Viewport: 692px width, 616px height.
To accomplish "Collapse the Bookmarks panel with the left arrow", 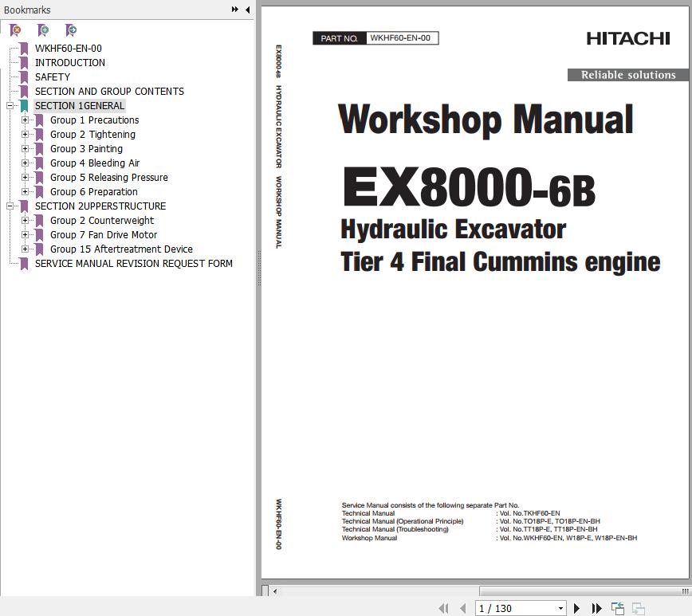I will click(x=248, y=10).
